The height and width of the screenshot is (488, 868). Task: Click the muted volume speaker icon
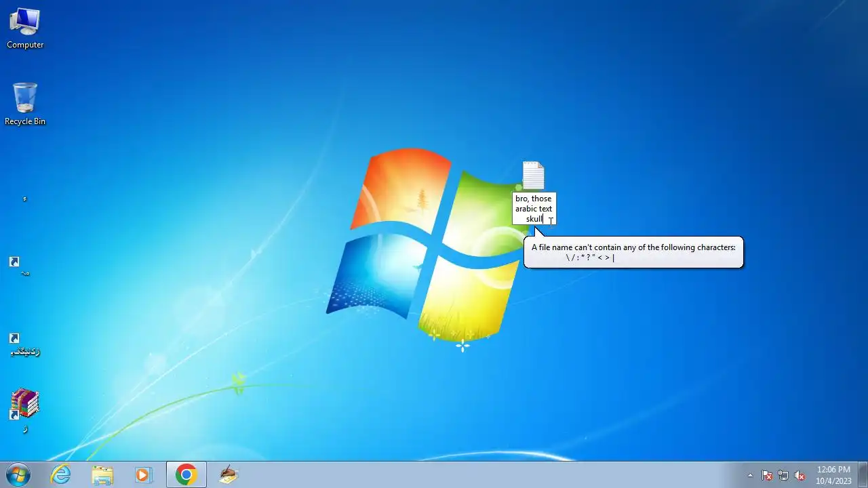(800, 475)
